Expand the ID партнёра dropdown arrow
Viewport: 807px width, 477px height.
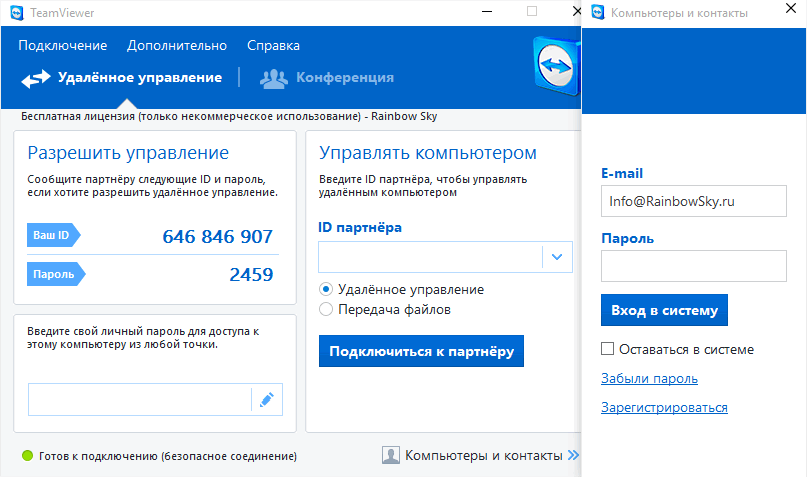click(557, 257)
